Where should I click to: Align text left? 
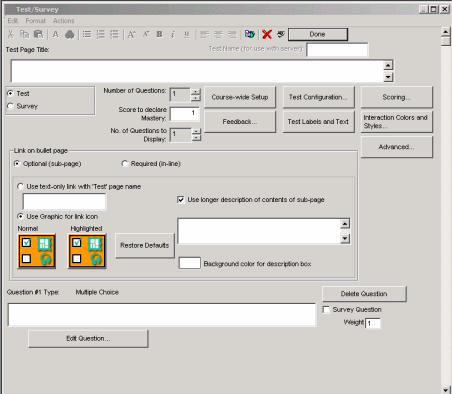click(204, 34)
